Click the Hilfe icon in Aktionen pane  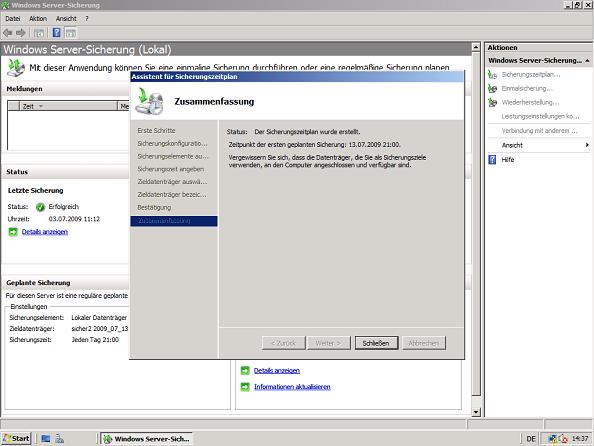point(492,160)
